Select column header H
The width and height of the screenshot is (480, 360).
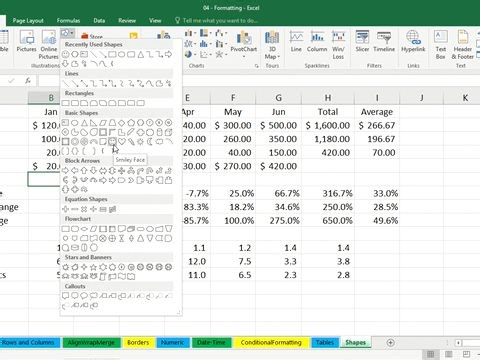click(x=328, y=98)
